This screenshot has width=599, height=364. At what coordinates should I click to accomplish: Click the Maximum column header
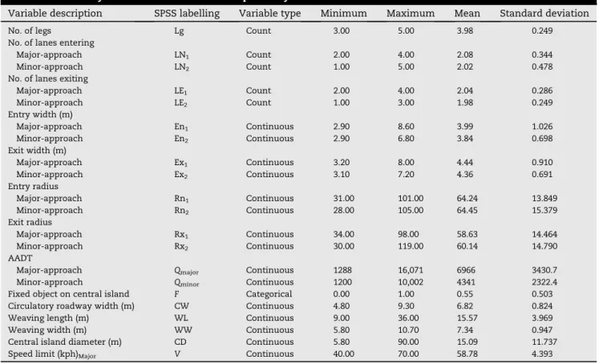tap(411, 14)
